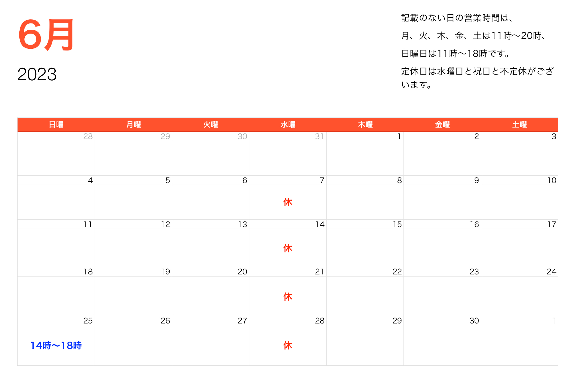The width and height of the screenshot is (588, 377).
Task: Click the line 記載のない日の営業時間は、
Action: (457, 18)
